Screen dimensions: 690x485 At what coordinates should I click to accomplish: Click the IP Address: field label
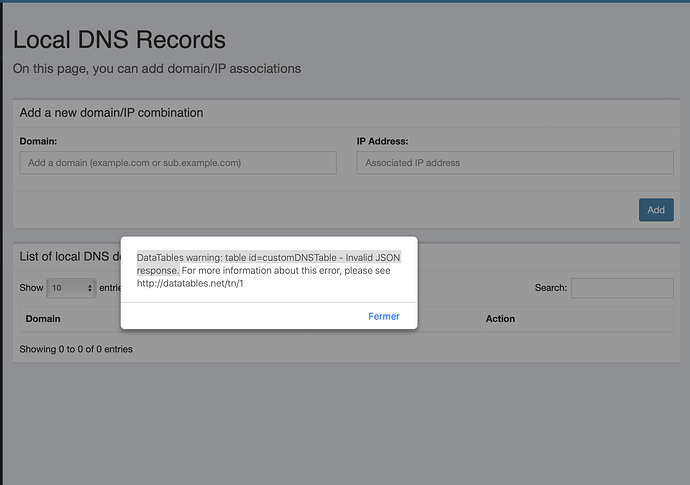tap(382, 141)
